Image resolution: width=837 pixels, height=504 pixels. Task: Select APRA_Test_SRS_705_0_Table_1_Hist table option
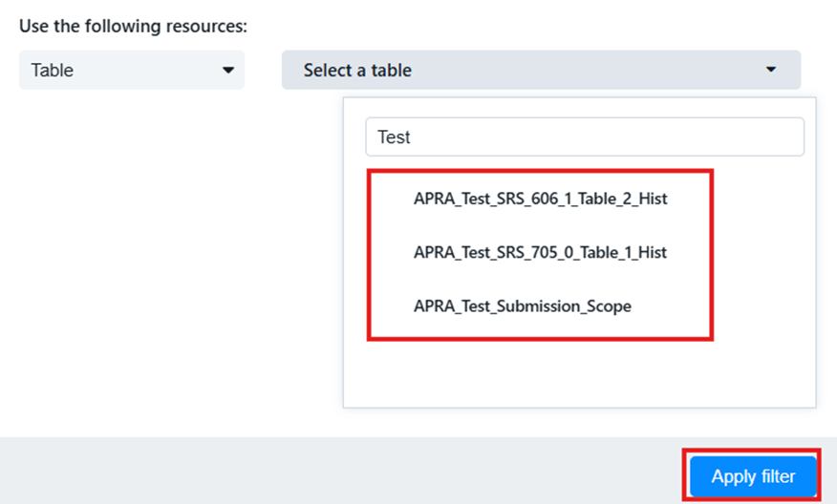pos(540,253)
